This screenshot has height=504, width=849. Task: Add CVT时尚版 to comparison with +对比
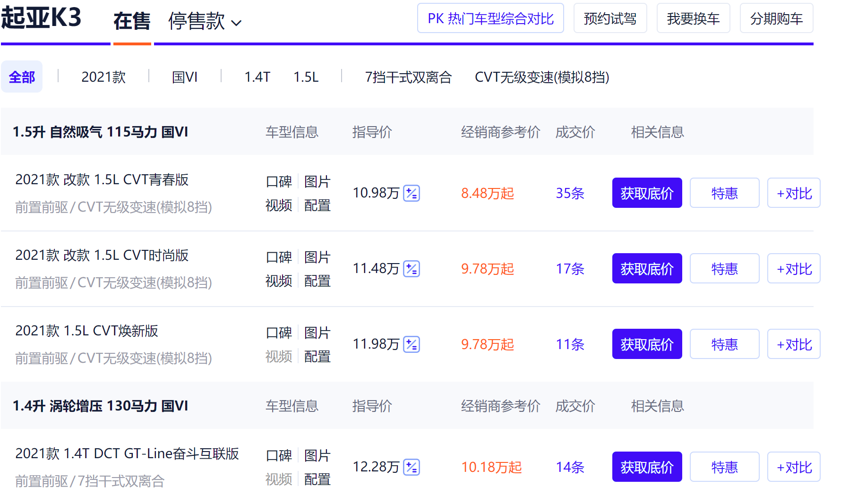tap(794, 268)
